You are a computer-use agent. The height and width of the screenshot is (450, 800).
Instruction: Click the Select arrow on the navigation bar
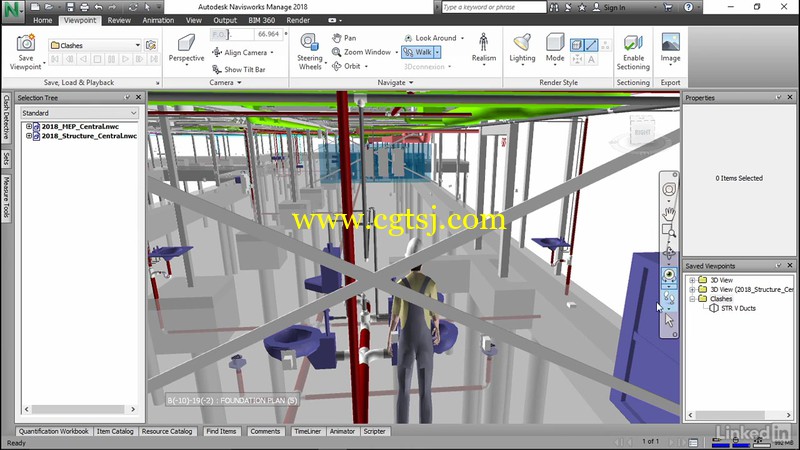(x=669, y=320)
